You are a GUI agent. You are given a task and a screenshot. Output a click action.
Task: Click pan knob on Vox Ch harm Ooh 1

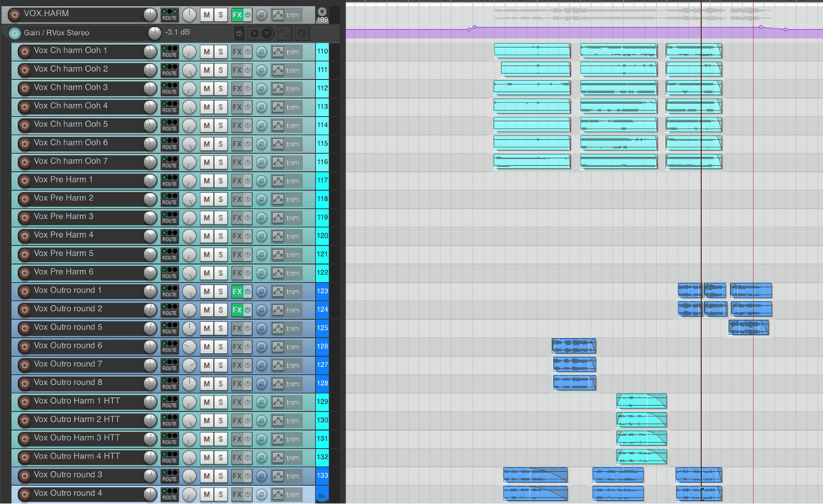189,52
